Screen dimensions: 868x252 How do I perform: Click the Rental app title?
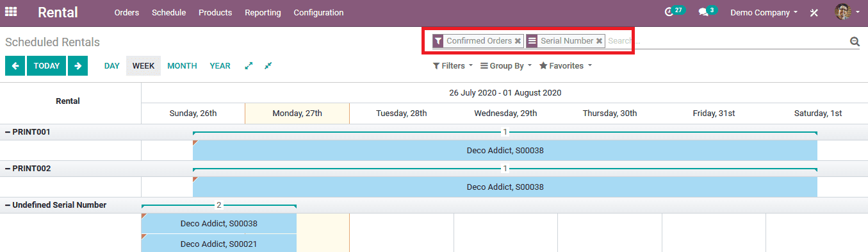58,12
